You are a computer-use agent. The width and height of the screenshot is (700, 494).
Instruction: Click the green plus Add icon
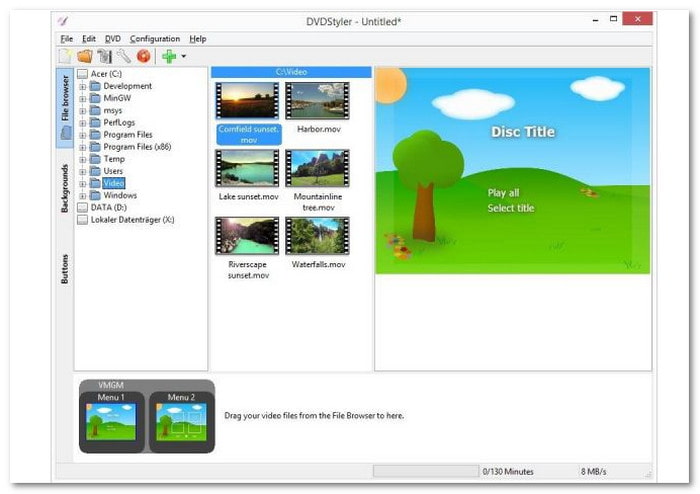[169, 56]
